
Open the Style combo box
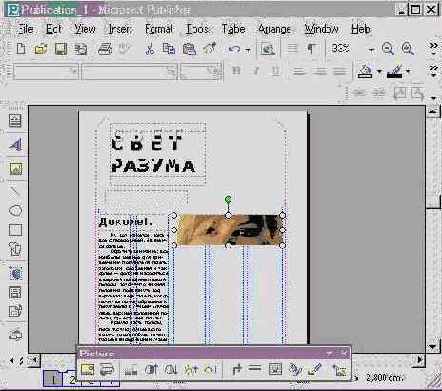[x=46, y=71]
